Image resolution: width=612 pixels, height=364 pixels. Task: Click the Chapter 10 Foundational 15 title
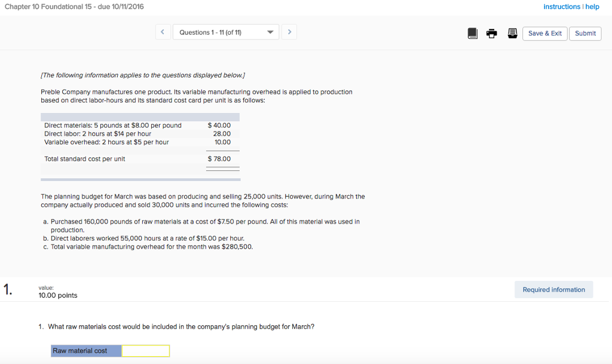pos(74,7)
